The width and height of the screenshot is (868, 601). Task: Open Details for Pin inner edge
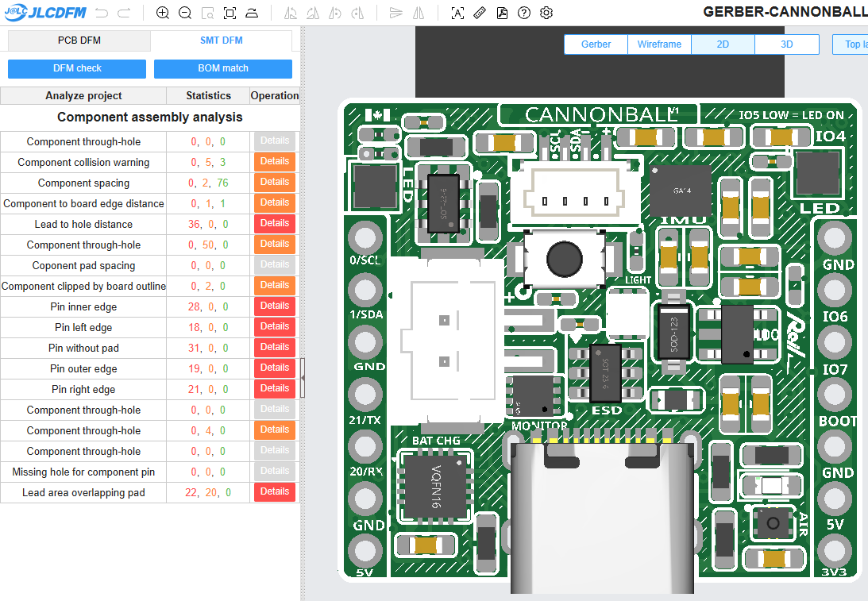click(x=275, y=306)
